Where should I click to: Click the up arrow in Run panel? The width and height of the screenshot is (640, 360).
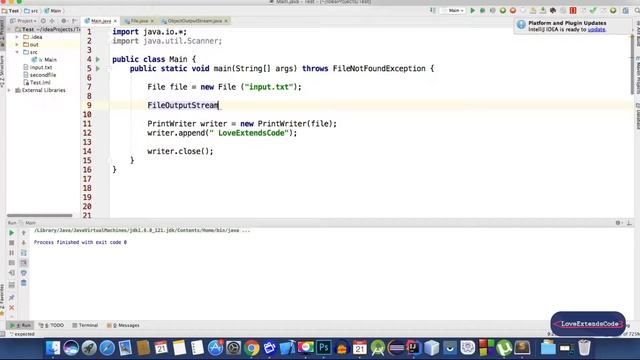coord(24,233)
